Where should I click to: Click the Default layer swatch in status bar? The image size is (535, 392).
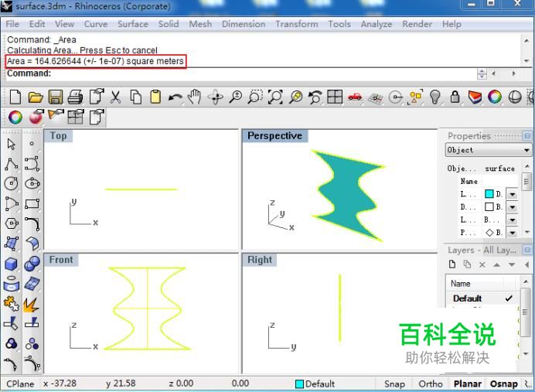point(299,384)
